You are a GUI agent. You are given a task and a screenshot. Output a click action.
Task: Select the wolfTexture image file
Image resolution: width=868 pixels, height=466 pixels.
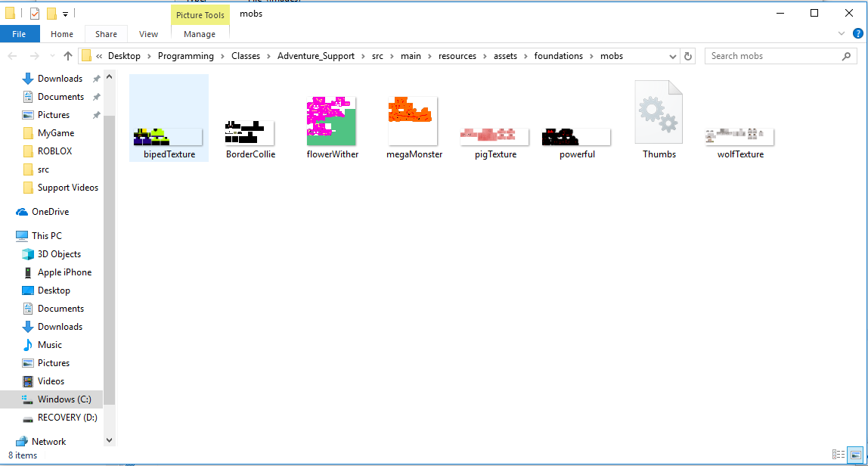(740, 143)
